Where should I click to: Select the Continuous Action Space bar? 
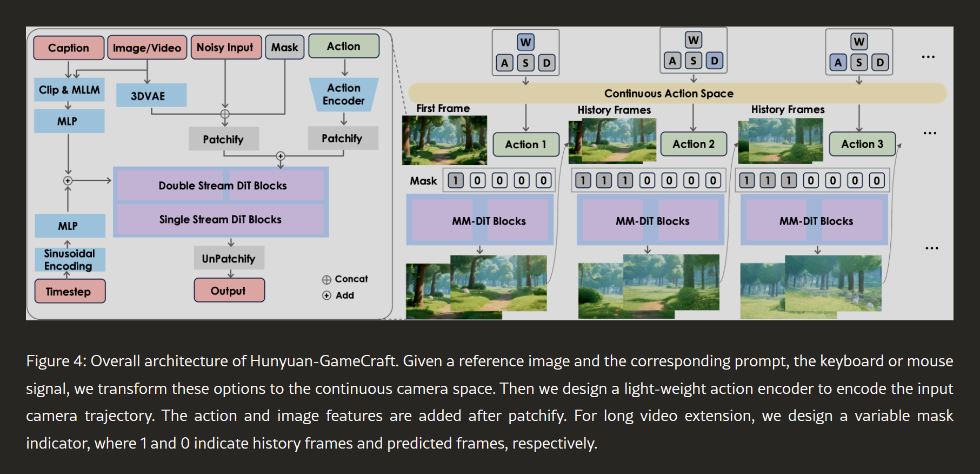(677, 93)
